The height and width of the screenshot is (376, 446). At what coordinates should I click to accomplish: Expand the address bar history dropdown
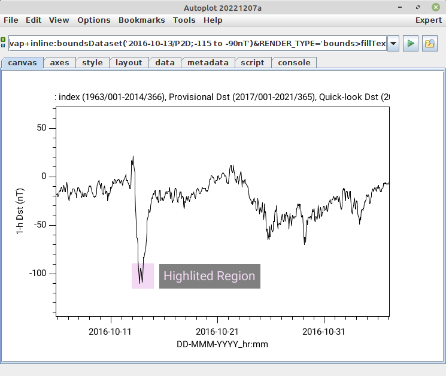[x=393, y=43]
